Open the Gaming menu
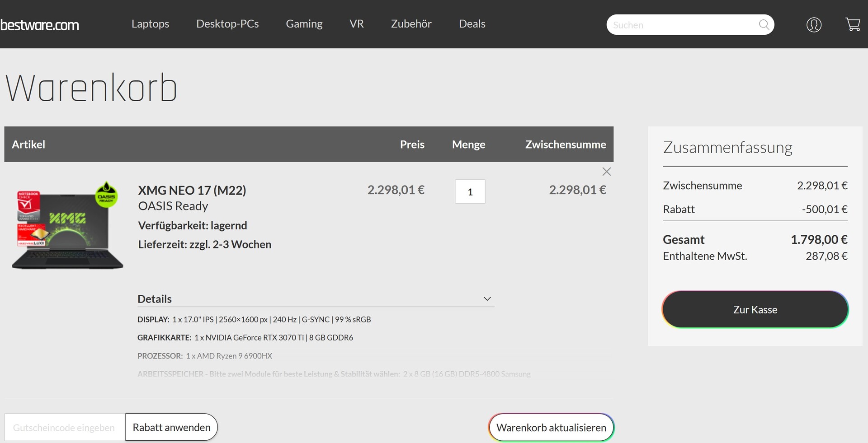Screen dimensions: 868x443 pos(304,24)
